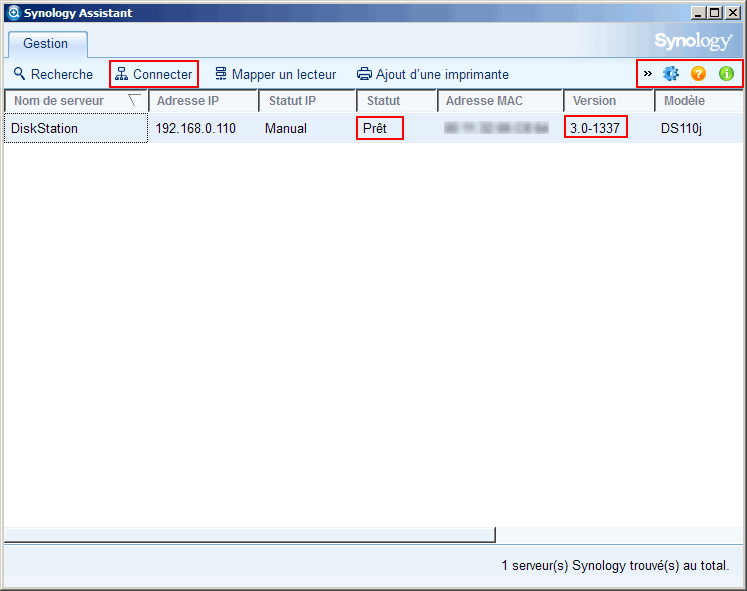Close the Synology Assistant window
Screen dimensions: 747x591
733,13
